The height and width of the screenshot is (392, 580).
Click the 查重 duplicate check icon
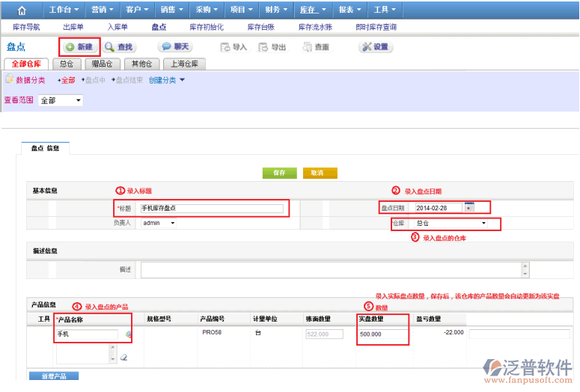pos(308,47)
